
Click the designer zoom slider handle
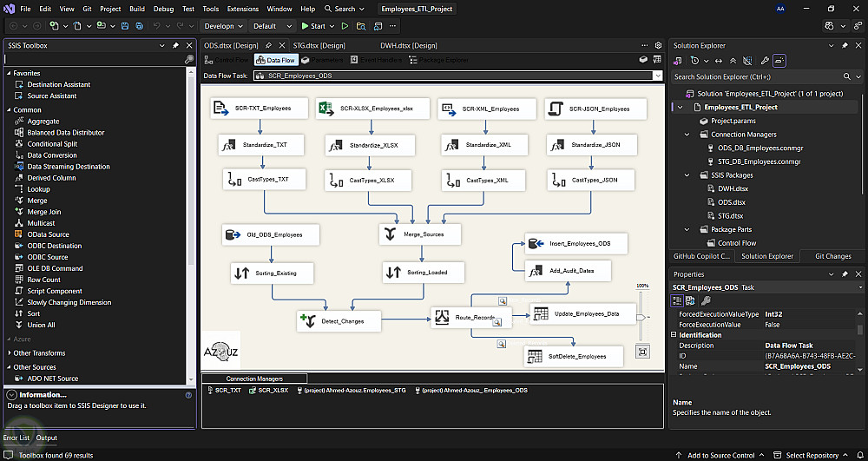(x=642, y=318)
